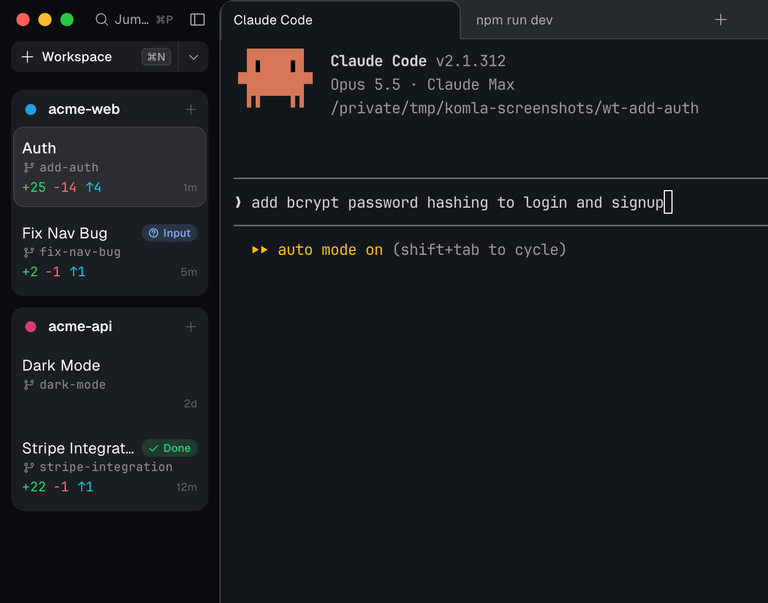Click the acme-api project header

click(110, 327)
